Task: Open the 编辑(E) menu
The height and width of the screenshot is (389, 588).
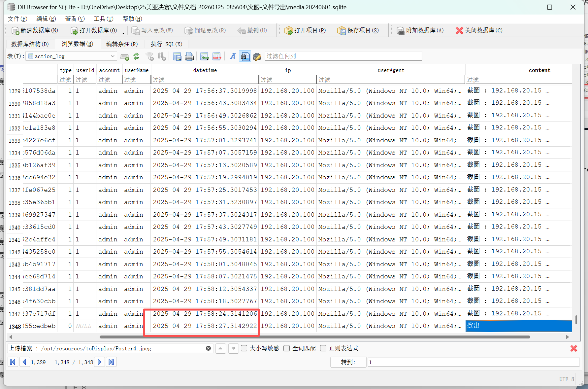Action: click(x=46, y=19)
